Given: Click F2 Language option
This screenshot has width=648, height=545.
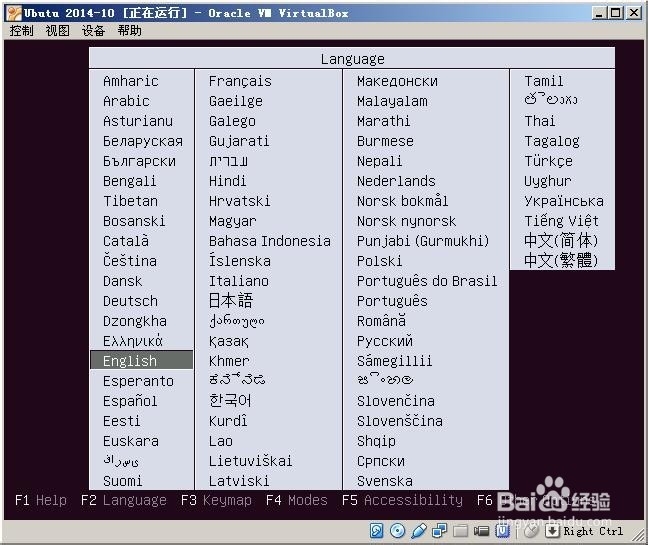Looking at the screenshot, I should (124, 500).
